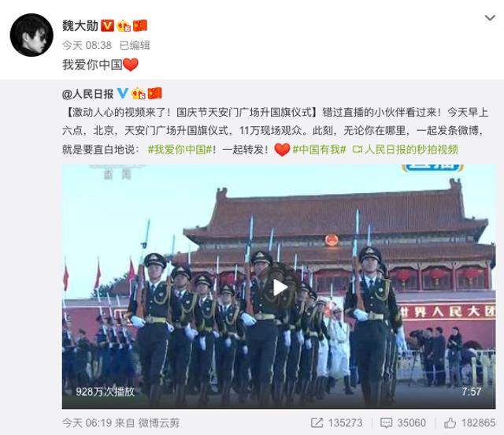Screen dimensions: 504x435
Task: Click the 微博云剪 source link
Action: click(159, 422)
